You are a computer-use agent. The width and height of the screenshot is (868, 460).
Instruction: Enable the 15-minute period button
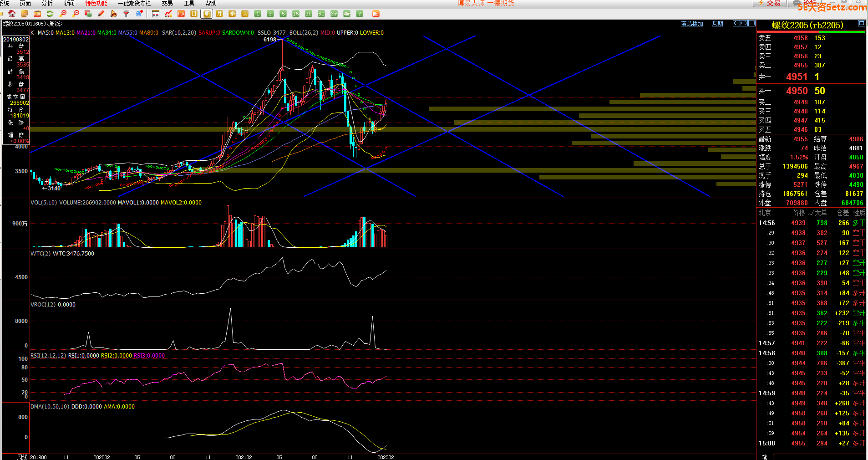296,14
